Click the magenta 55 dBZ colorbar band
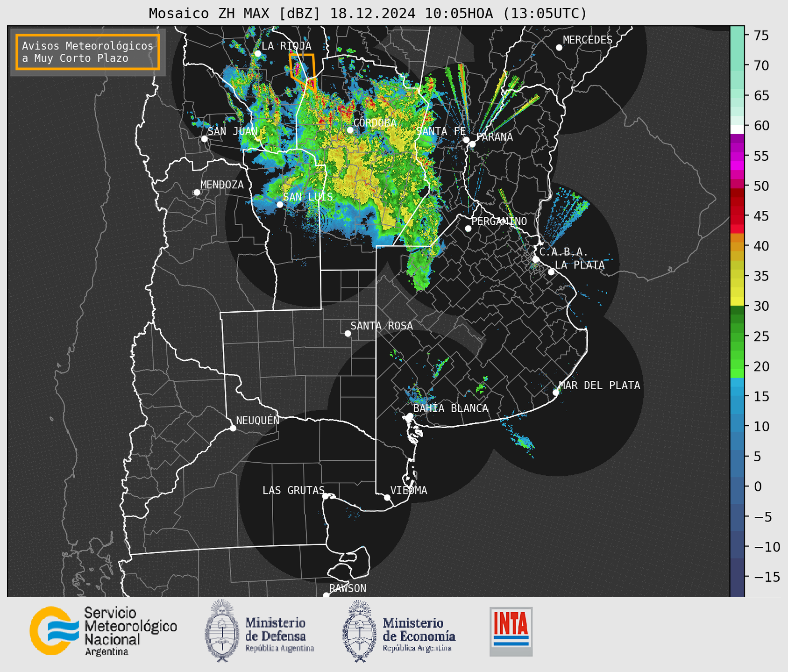This screenshot has width=788, height=672. (x=737, y=156)
